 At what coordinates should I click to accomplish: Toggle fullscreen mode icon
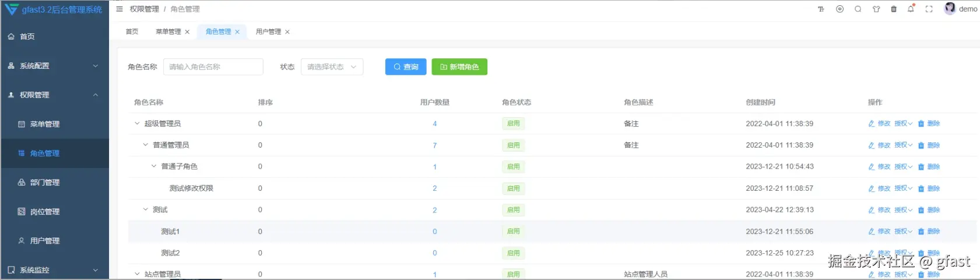pos(929,9)
